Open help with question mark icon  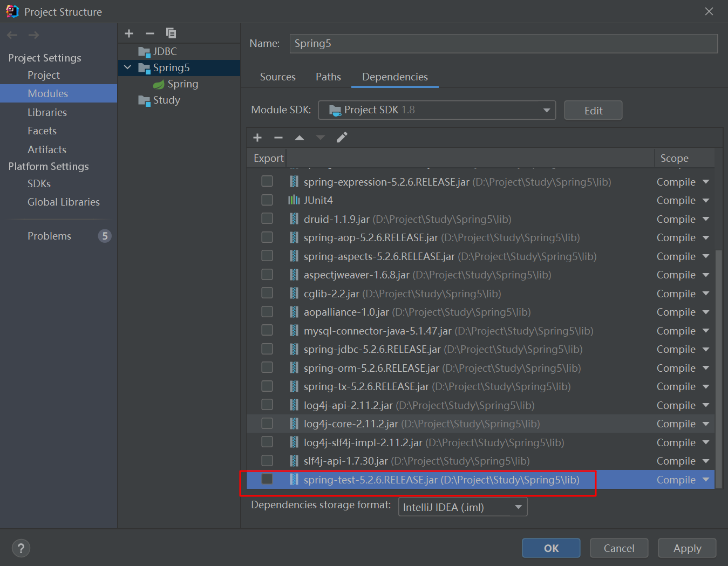(x=21, y=549)
